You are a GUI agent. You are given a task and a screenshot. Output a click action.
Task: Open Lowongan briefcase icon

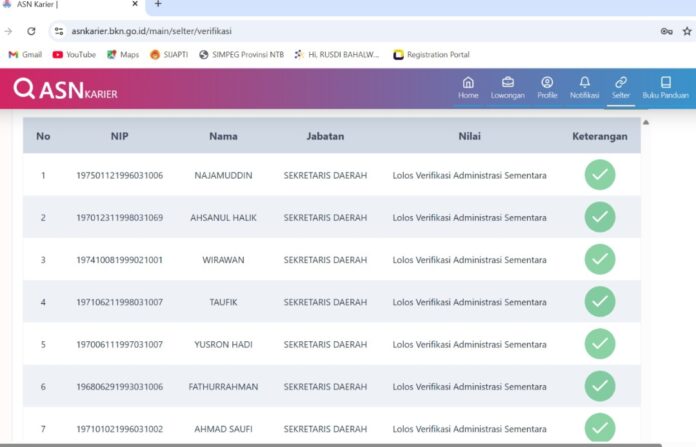point(507,83)
